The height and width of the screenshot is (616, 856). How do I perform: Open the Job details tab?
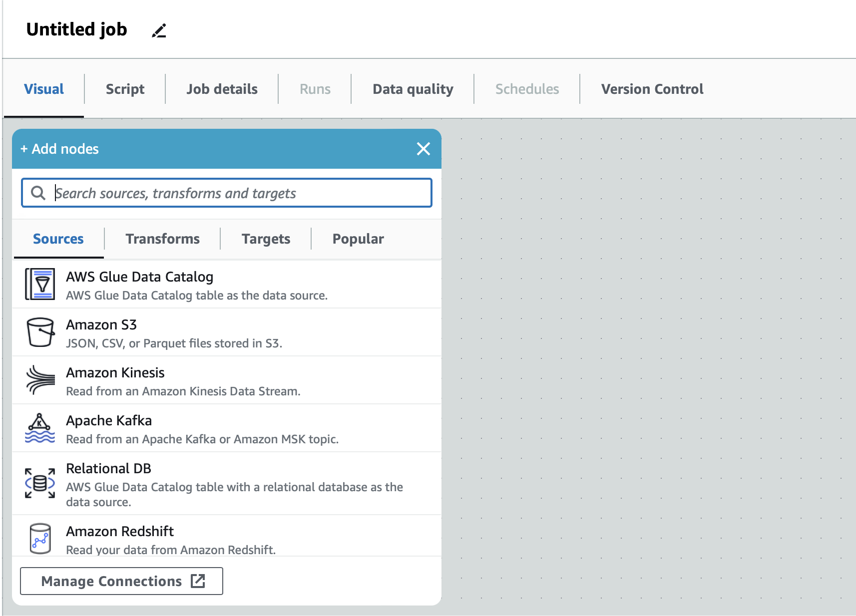click(x=222, y=89)
